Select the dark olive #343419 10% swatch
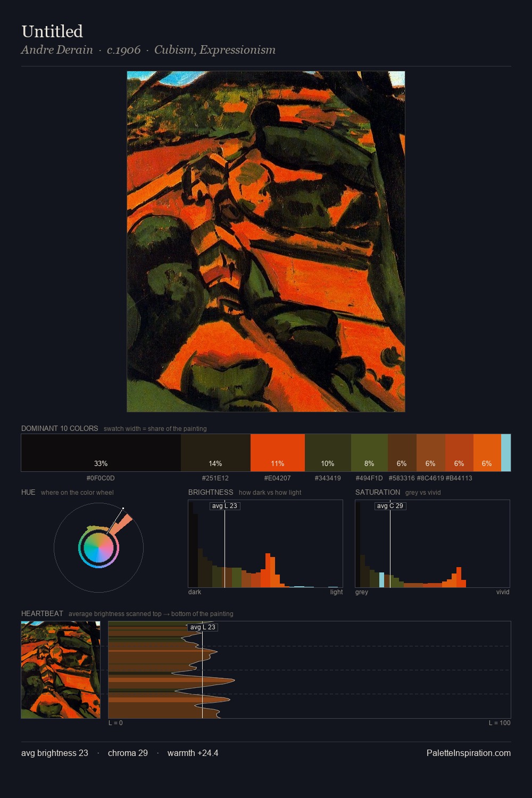Image resolution: width=532 pixels, height=798 pixels. [328, 453]
